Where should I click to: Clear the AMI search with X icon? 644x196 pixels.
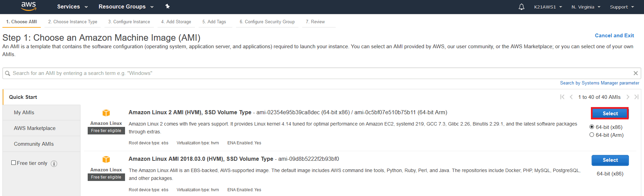pyautogui.click(x=635, y=73)
